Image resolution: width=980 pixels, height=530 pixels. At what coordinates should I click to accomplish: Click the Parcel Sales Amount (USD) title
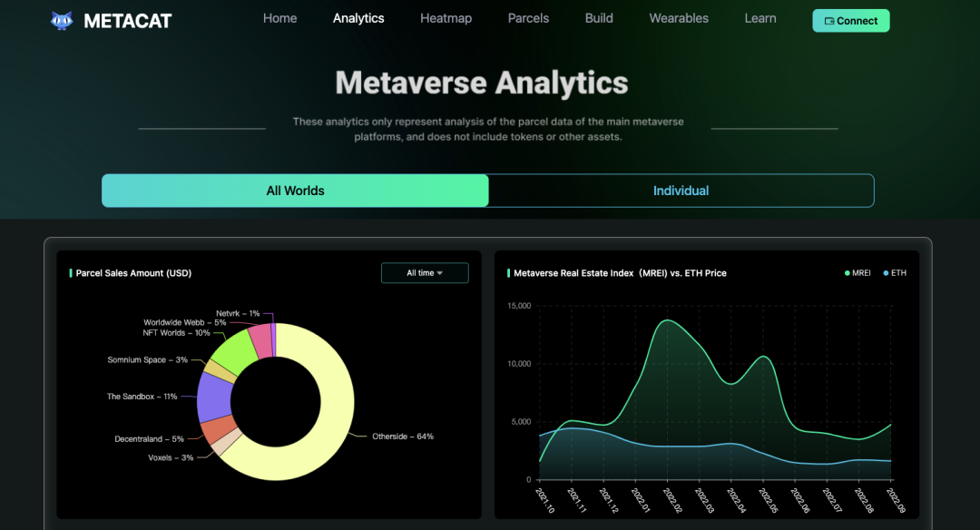(133, 273)
